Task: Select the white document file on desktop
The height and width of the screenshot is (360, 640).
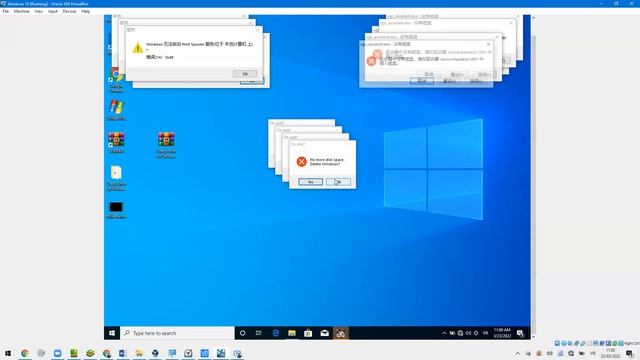Action: pyautogui.click(x=116, y=178)
